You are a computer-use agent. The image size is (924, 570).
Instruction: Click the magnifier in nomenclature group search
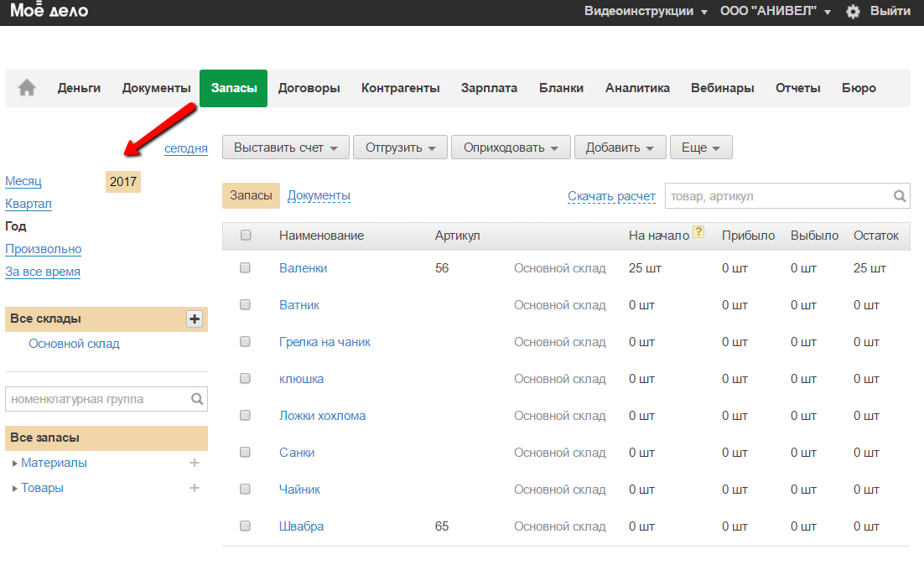coord(197,400)
